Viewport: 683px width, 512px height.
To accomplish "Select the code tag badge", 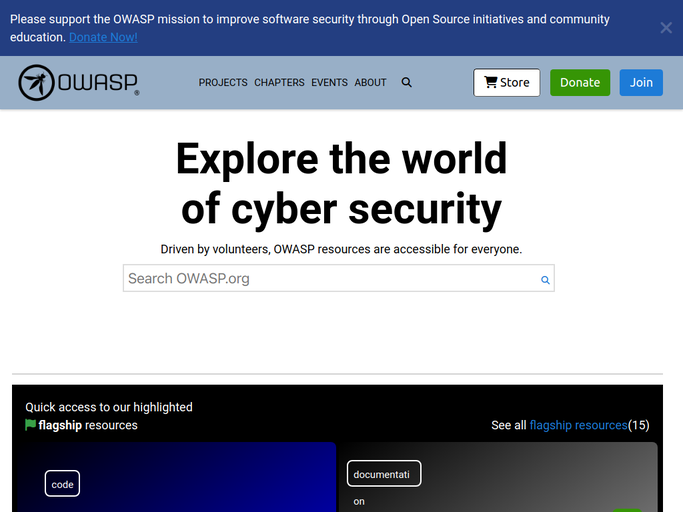I will click(62, 484).
